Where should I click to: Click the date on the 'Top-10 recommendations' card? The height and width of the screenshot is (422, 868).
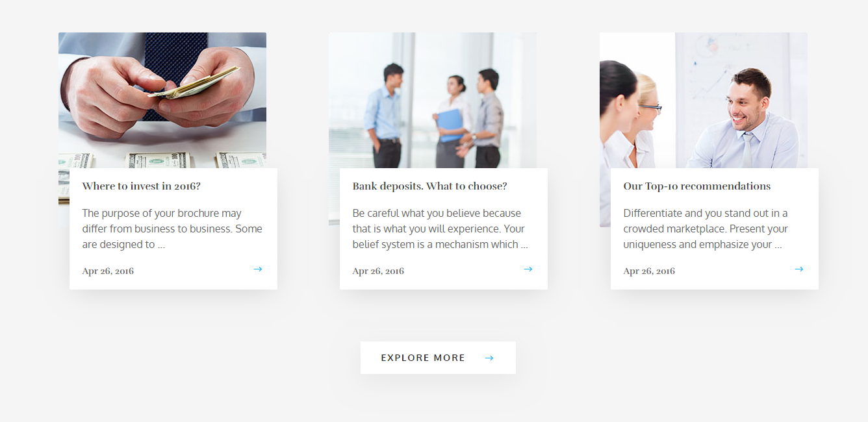649,271
